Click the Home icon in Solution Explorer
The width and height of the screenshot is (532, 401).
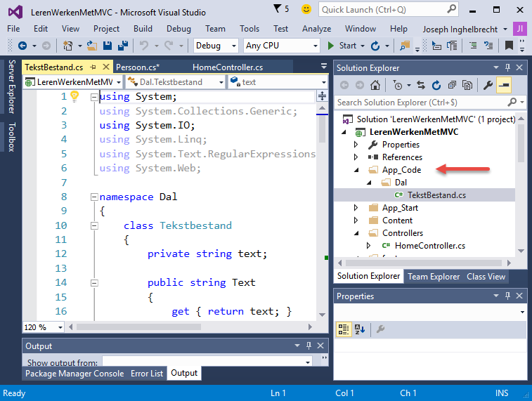click(x=375, y=85)
